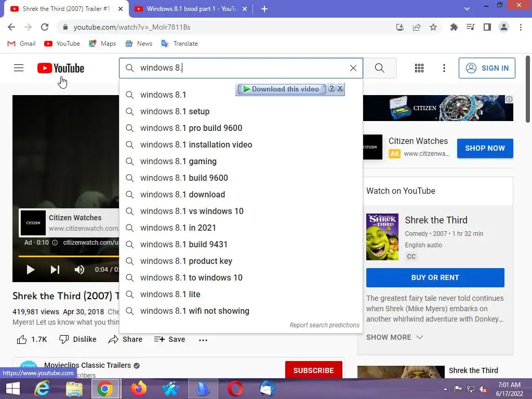The image size is (532, 399).
Task: Open help on Download this video bar
Action: [x=332, y=88]
